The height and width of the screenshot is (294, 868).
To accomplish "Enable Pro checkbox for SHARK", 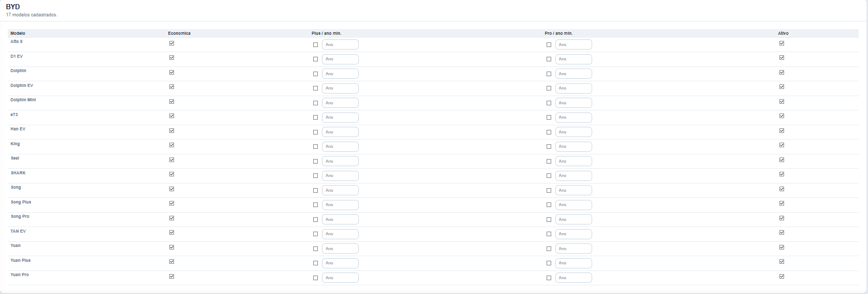I will pos(549,175).
